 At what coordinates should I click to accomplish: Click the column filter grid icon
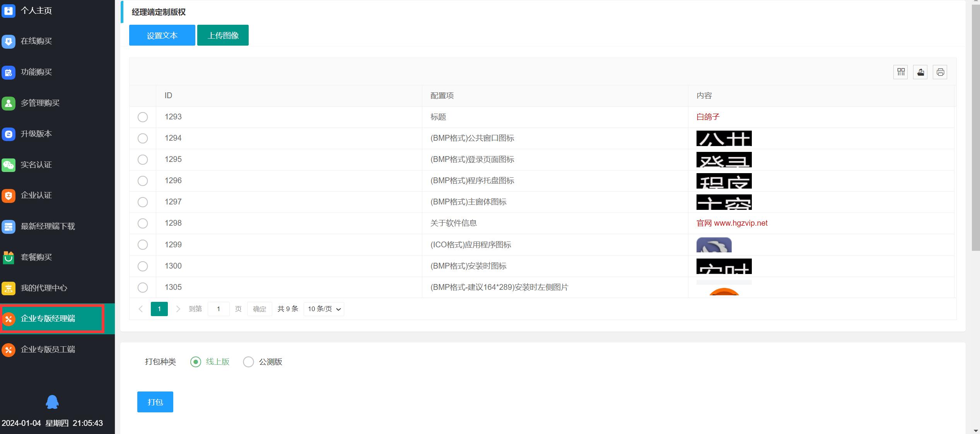coord(901,72)
